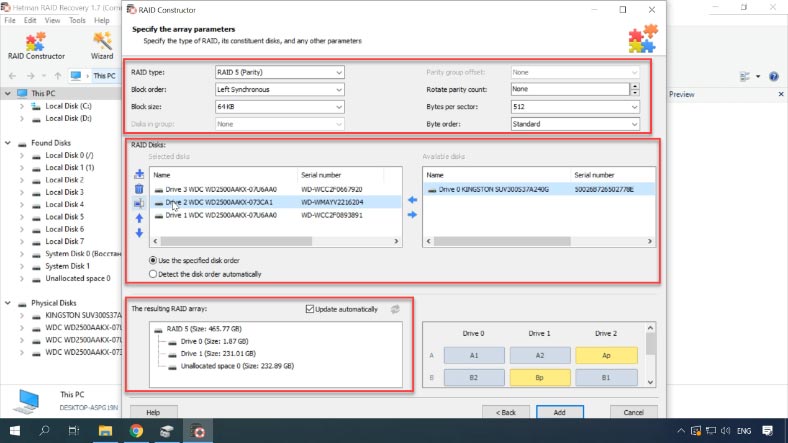This screenshot has height=443, width=788.
Task: Open RAID Constructor tool in main toolbar
Action: point(36,46)
